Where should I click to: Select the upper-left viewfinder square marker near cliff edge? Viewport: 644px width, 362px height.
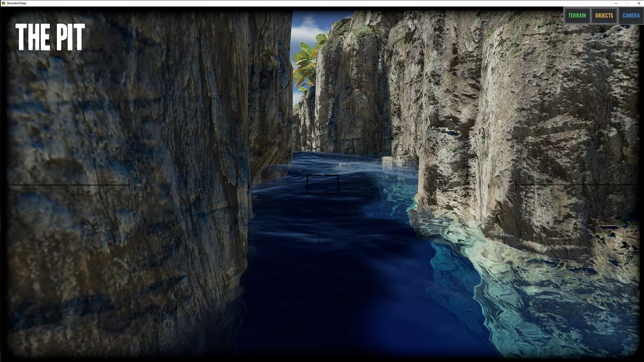tap(245, 184)
